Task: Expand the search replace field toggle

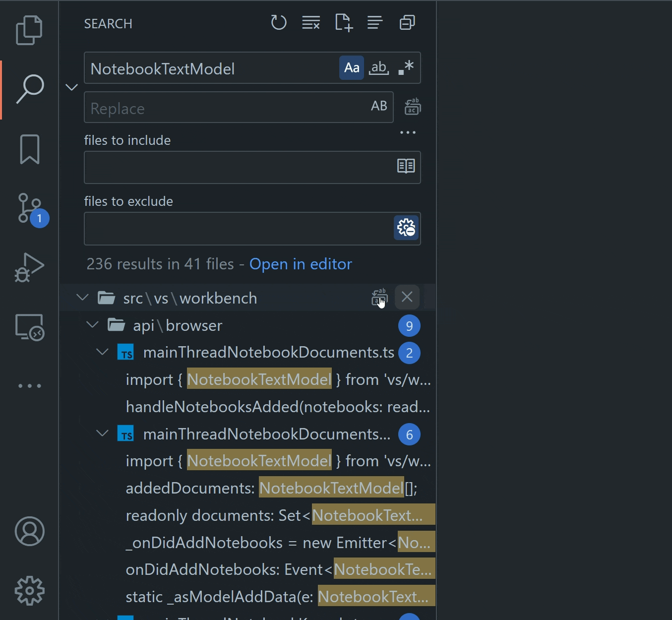Action: [71, 87]
